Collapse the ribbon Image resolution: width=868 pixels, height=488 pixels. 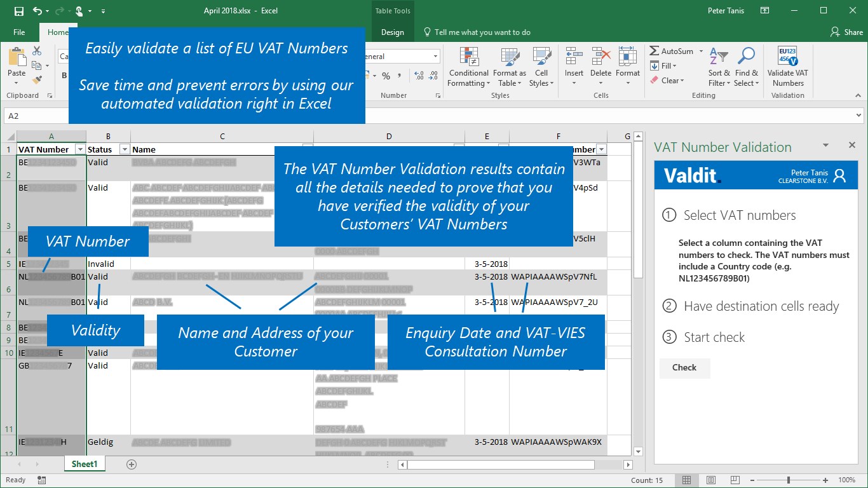click(x=857, y=96)
